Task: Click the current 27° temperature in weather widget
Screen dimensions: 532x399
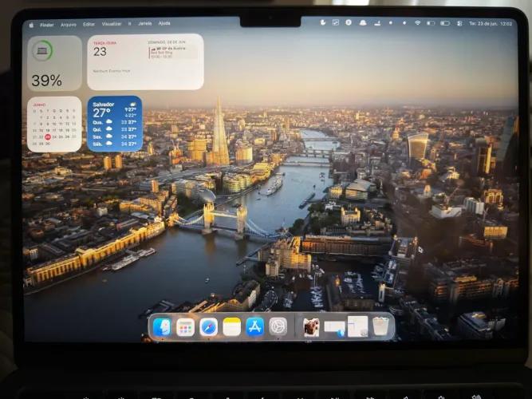Action: point(101,113)
